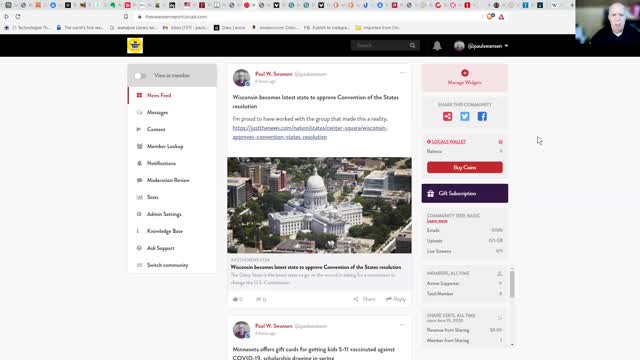Click the Member Lookup people icon

(139, 146)
